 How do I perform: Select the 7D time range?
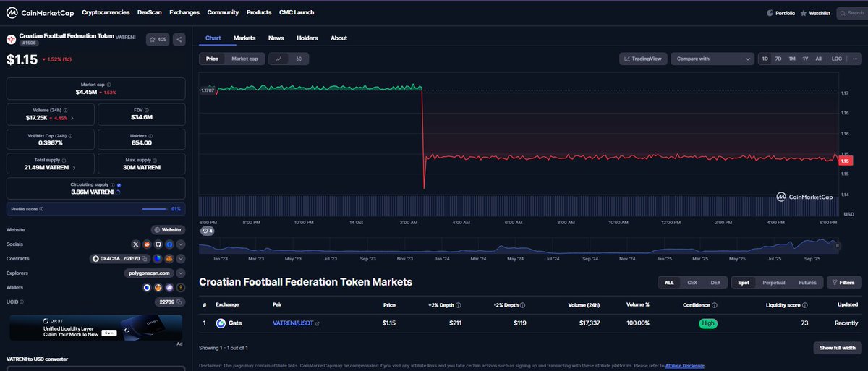[778, 59]
